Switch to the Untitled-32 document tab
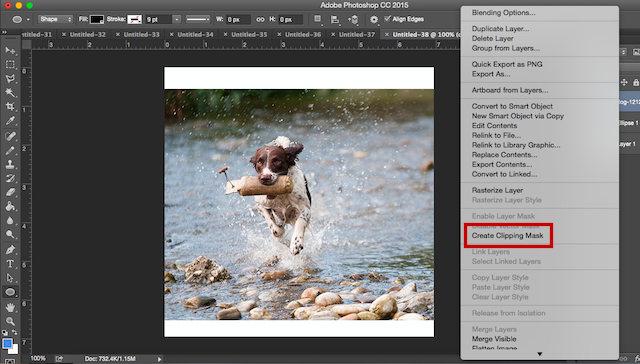 (87, 34)
